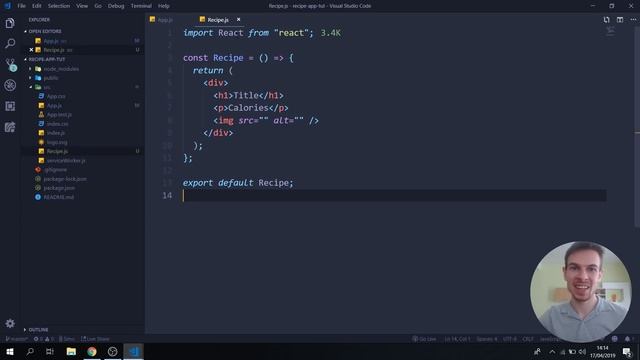The height and width of the screenshot is (360, 640).
Task: Click the Open Changes icon in editor toolbar
Action: point(606,20)
